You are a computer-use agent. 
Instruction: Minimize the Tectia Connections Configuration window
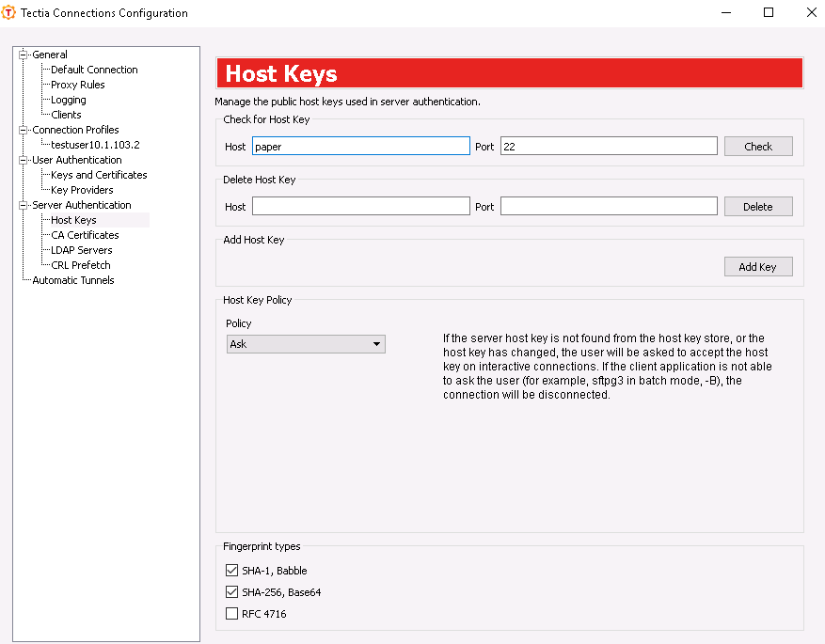click(x=726, y=12)
